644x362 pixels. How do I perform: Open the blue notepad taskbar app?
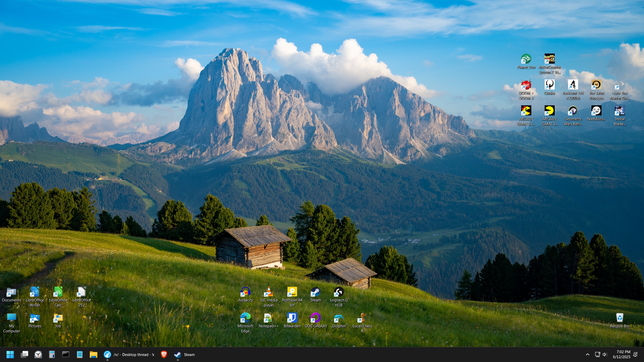(79, 354)
